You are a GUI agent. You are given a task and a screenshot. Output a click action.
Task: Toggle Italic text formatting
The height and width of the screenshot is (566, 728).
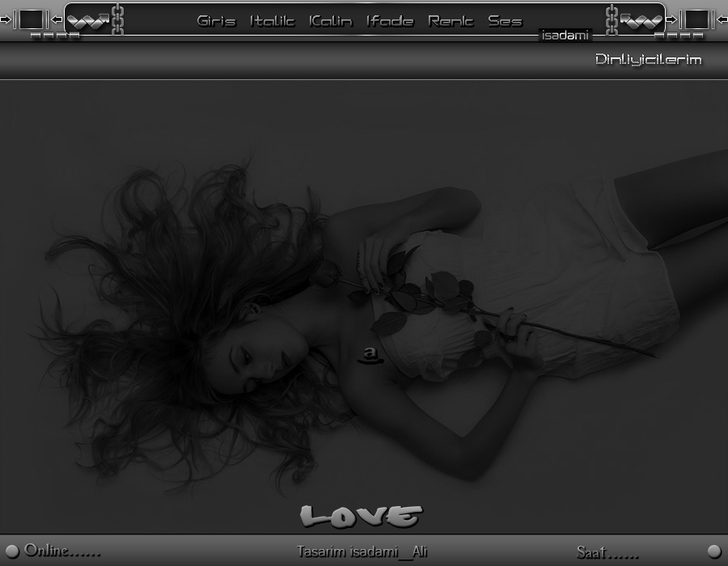click(272, 21)
